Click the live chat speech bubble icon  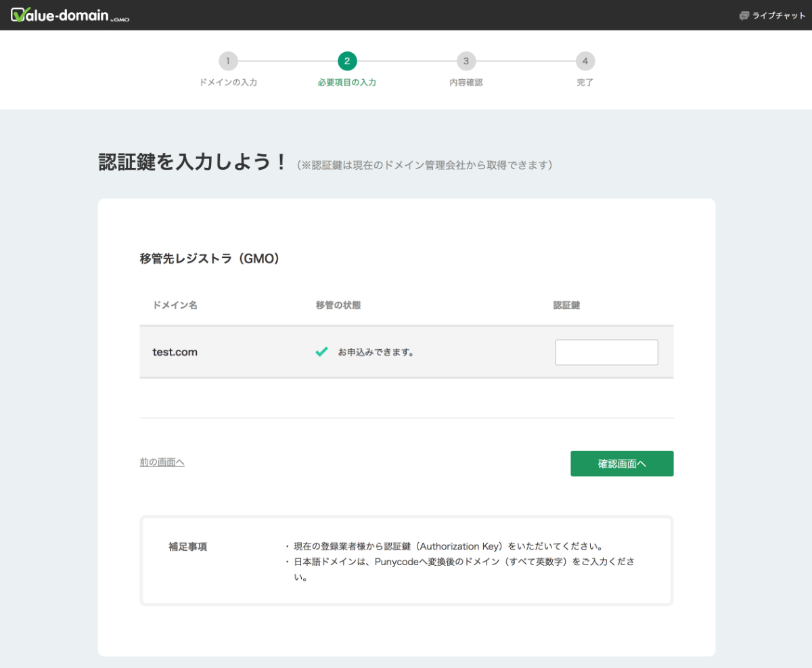click(x=744, y=16)
